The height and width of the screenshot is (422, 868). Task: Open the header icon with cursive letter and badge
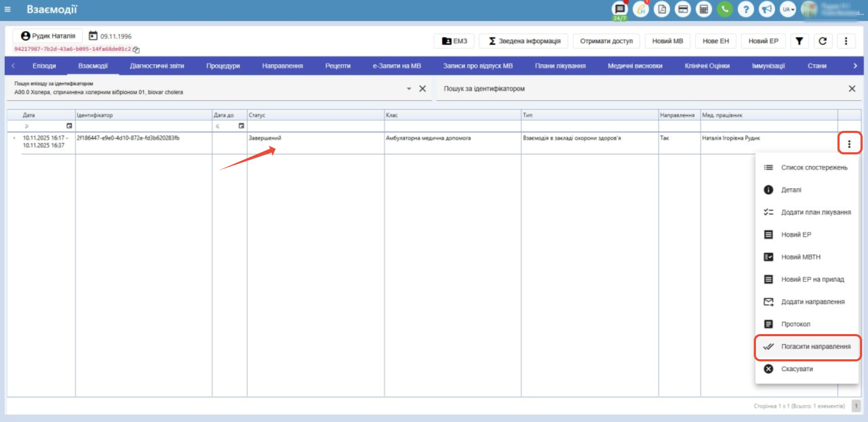pos(641,9)
